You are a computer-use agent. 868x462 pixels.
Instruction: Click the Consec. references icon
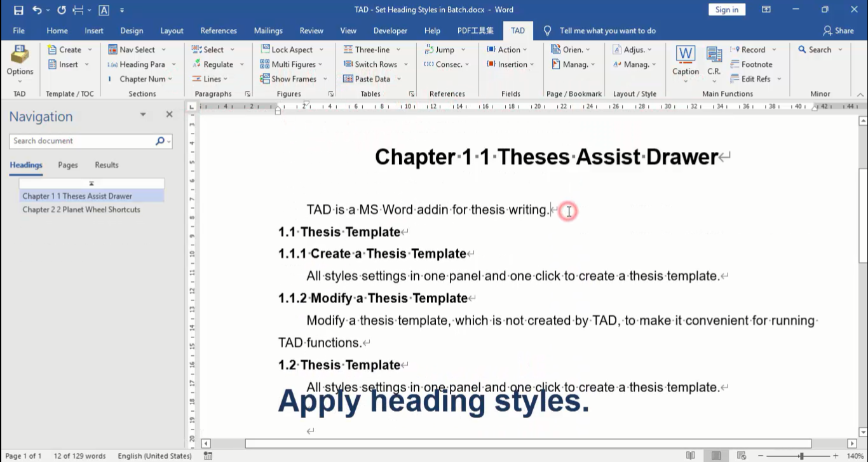pos(429,64)
